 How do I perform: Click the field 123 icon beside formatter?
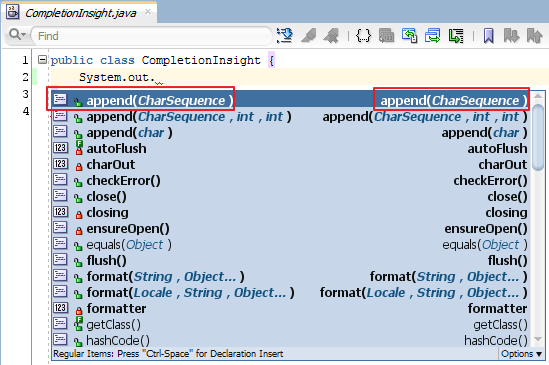[x=60, y=308]
